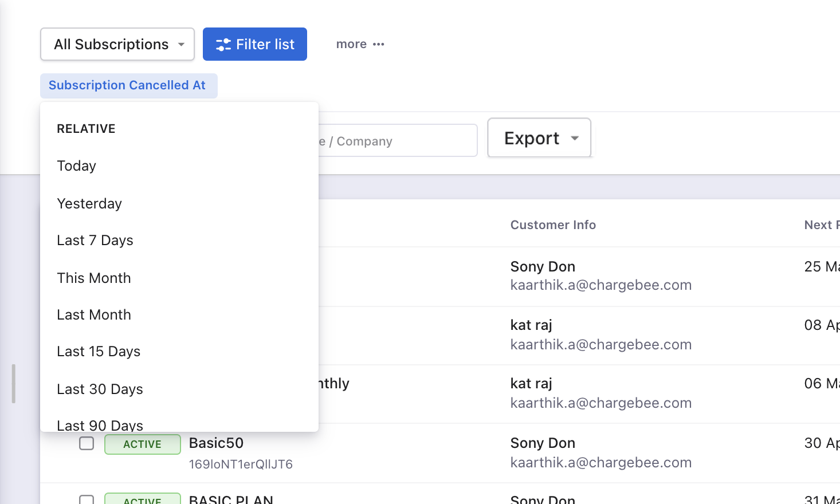Viewport: 840px width, 504px height.
Task: Choose Yesterday in the date filter
Action: coord(89,204)
